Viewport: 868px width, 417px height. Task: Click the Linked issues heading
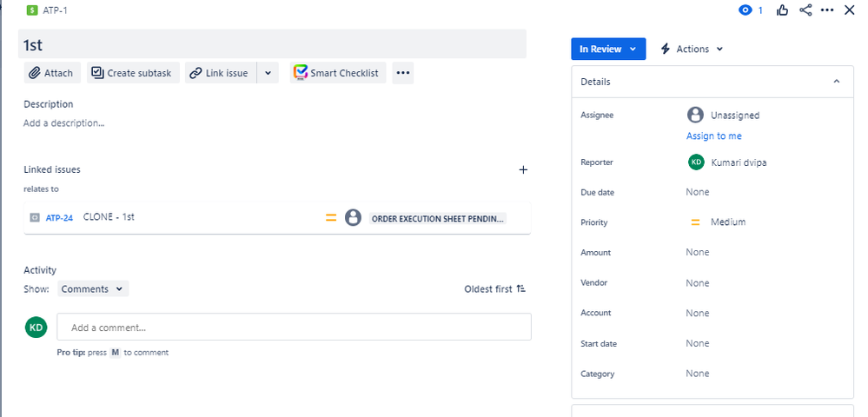[52, 169]
